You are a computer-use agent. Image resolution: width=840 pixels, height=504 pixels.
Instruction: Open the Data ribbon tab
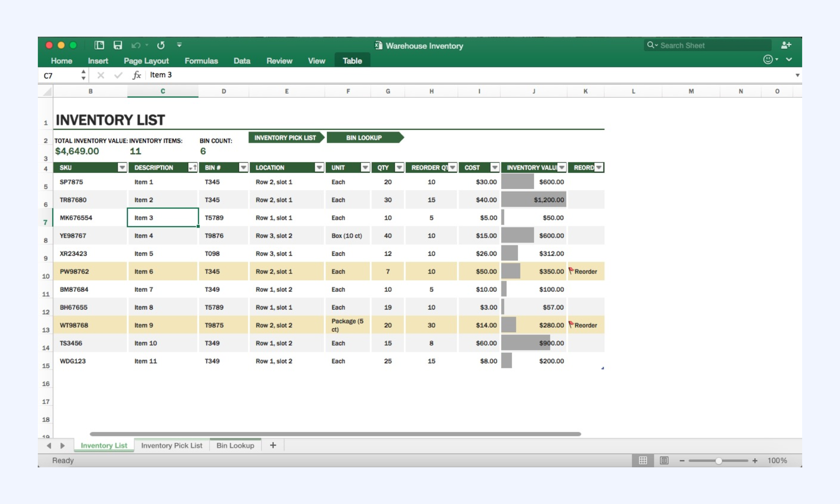[242, 61]
